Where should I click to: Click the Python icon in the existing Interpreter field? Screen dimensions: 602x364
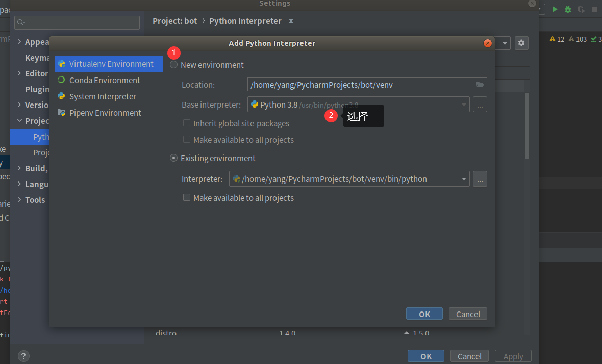coord(237,179)
